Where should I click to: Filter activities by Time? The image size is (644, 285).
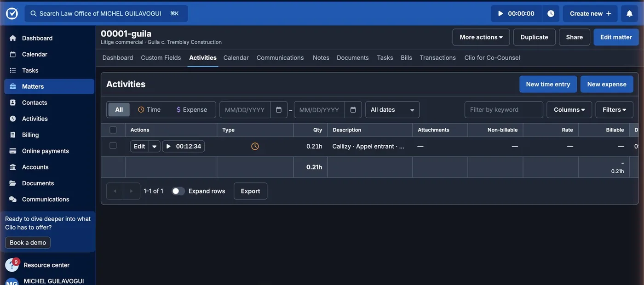[x=149, y=110]
